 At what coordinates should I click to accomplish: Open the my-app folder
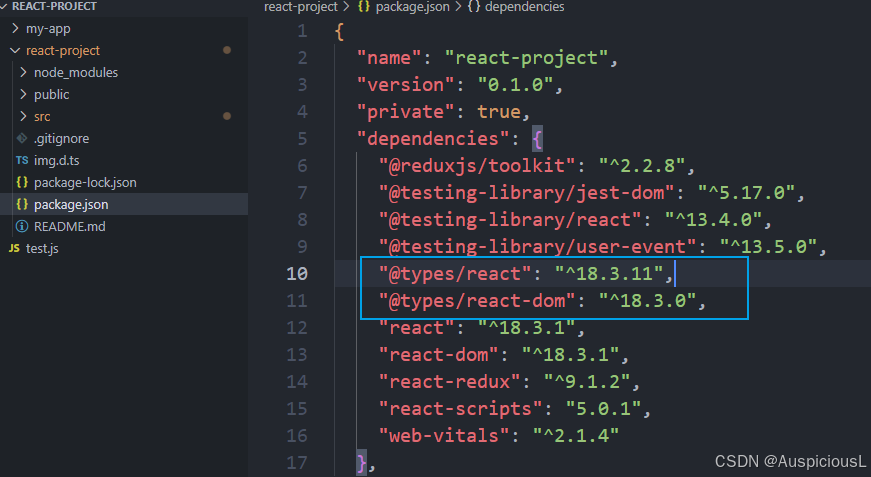pos(48,28)
